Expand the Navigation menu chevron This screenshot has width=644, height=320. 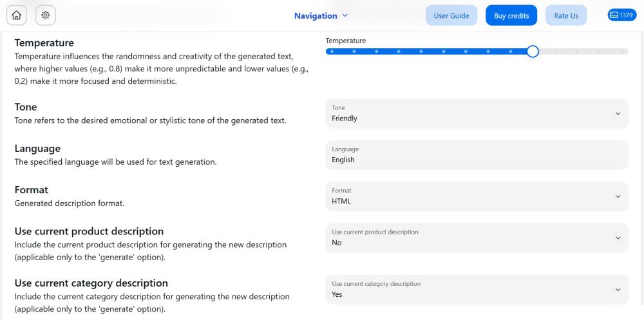pyautogui.click(x=345, y=15)
